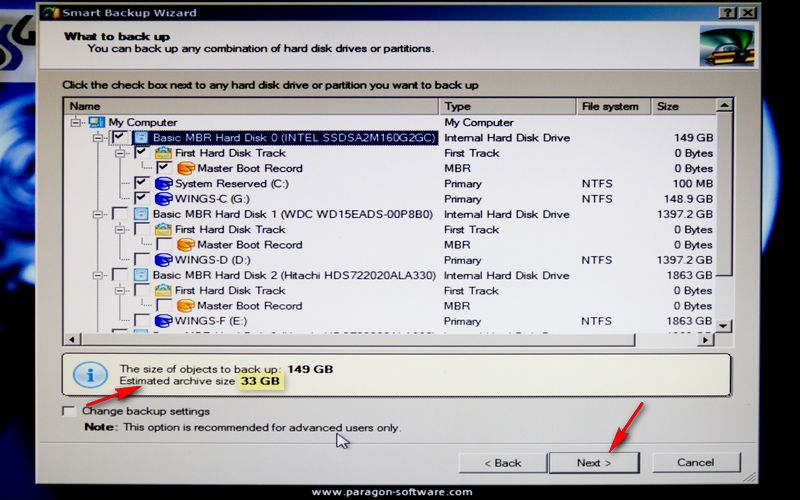Click the Estimated archive size 33 GB value
The image size is (800, 500).
(260, 381)
